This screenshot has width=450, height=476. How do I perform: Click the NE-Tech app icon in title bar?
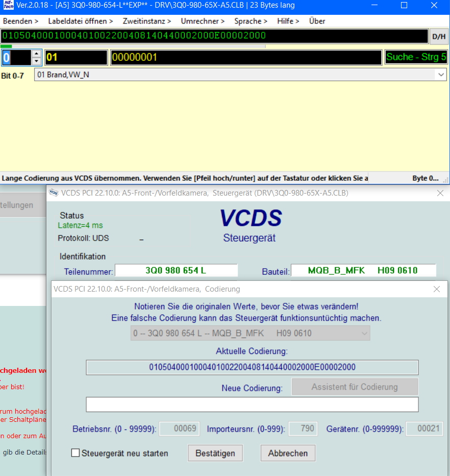tap(8, 6)
